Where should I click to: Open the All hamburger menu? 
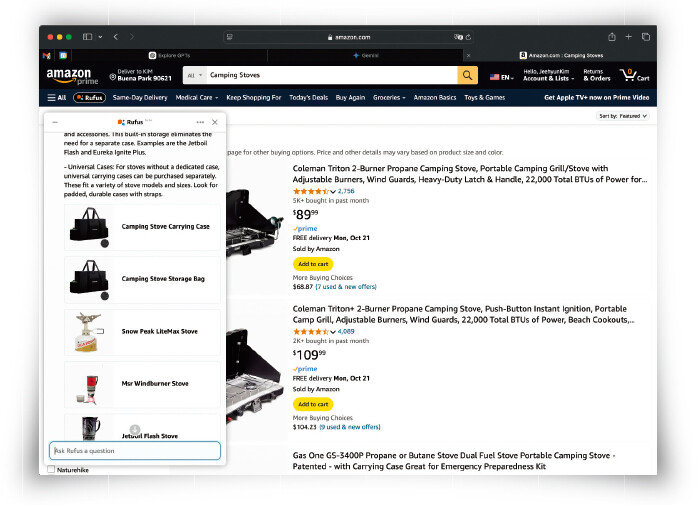pyautogui.click(x=57, y=98)
